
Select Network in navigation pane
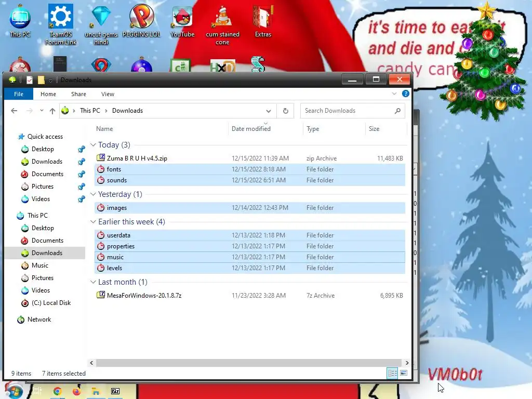tap(39, 320)
